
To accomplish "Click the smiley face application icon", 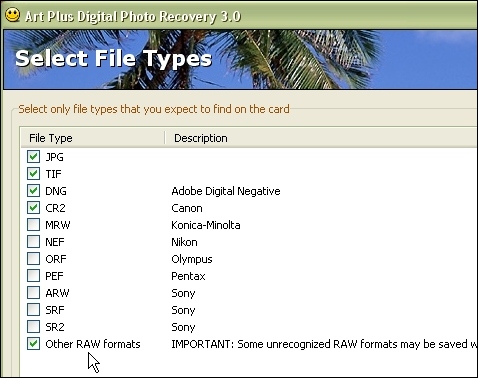I will click(13, 15).
